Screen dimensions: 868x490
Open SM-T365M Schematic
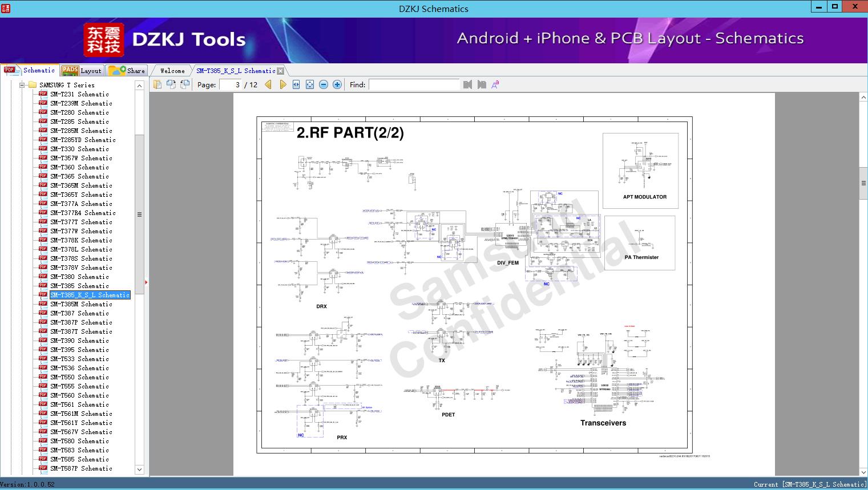coord(81,185)
